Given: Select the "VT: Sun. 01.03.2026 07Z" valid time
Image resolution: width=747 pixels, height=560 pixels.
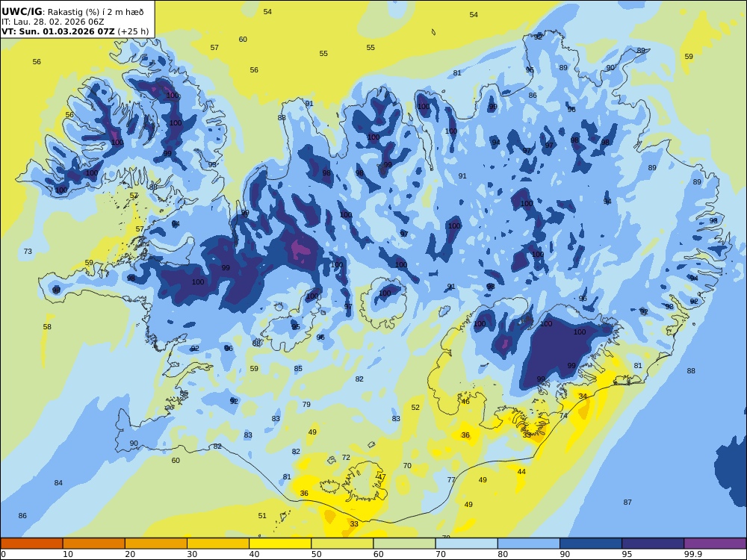Looking at the screenshot, I should tap(58, 31).
